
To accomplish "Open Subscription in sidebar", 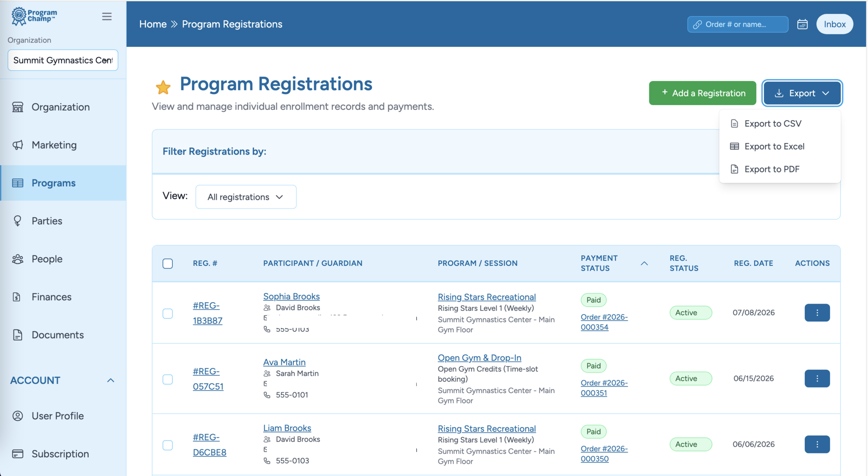I will click(63, 454).
